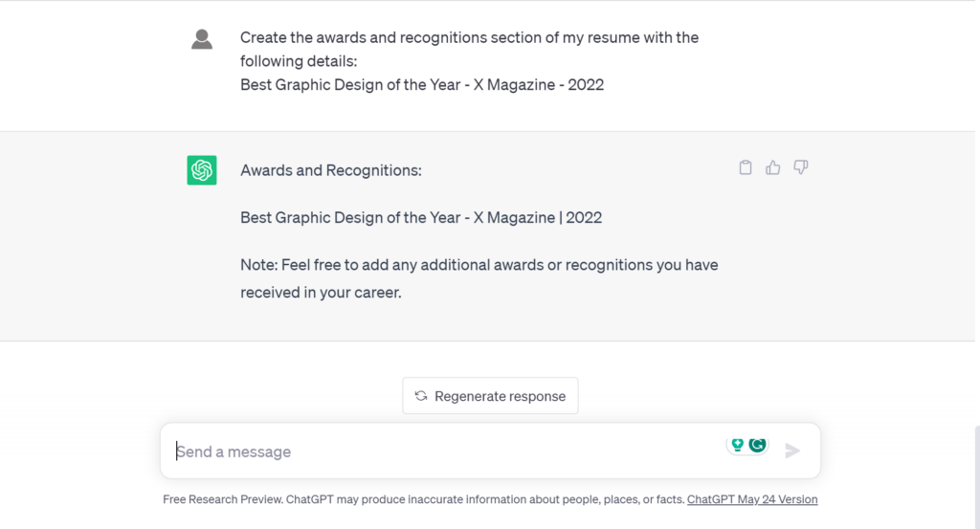Screen dimensions: 980x529
Task: Click the user's X Magazine - 2022 line
Action: click(x=422, y=84)
